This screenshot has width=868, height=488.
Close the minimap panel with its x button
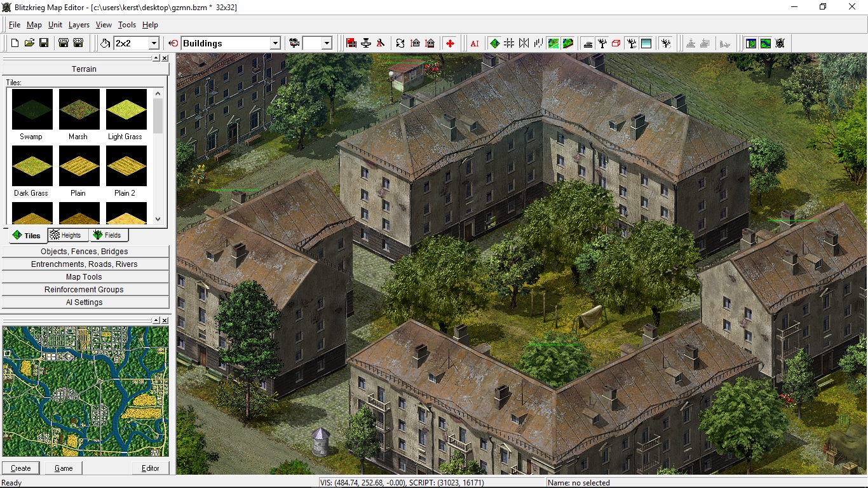tap(165, 320)
